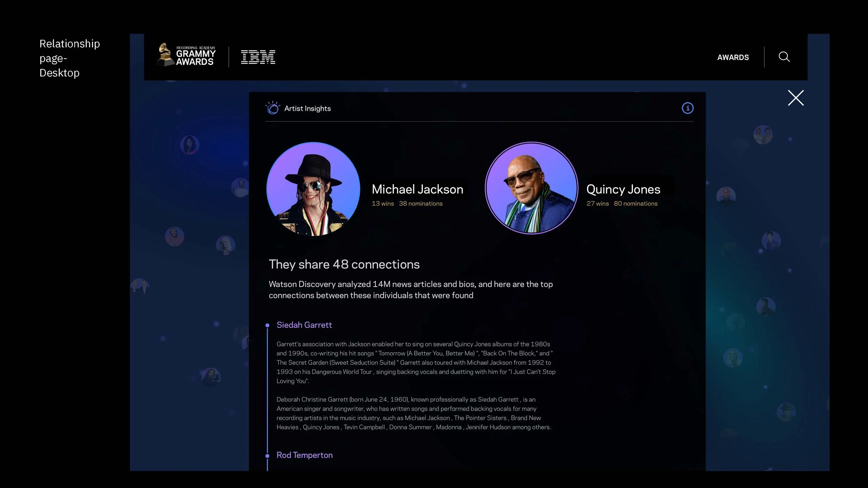Close the Artist Insights panel with X
Image resolution: width=868 pixels, height=488 pixels.
click(x=795, y=98)
